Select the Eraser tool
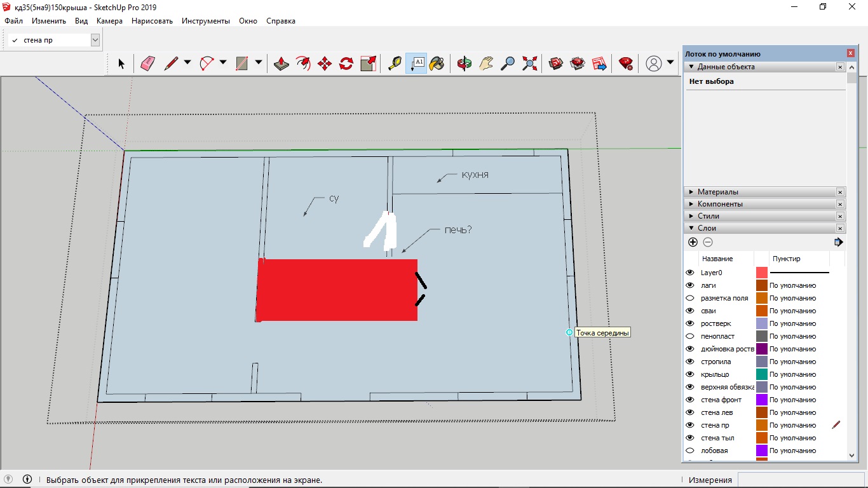Image resolution: width=868 pixels, height=488 pixels. (x=147, y=63)
